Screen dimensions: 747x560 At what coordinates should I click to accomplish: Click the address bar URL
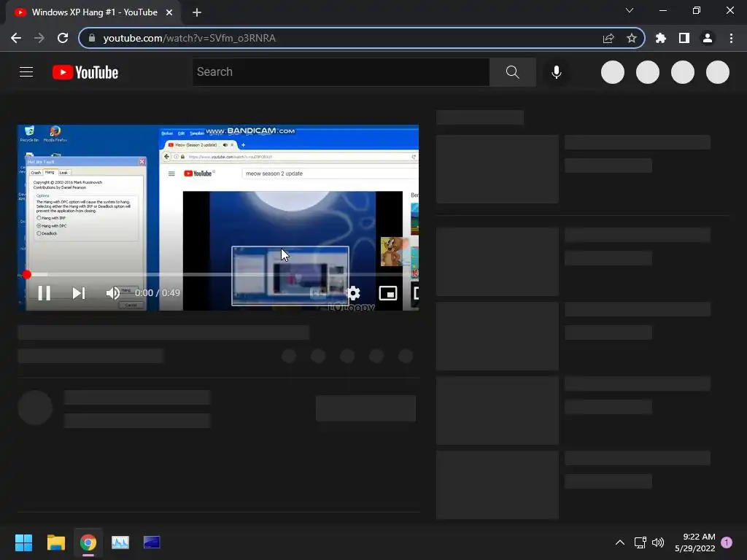pos(190,38)
